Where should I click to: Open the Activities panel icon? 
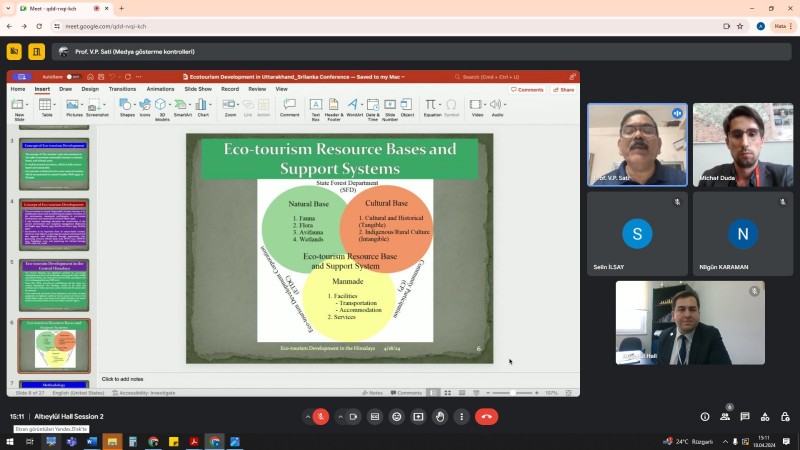click(x=766, y=416)
